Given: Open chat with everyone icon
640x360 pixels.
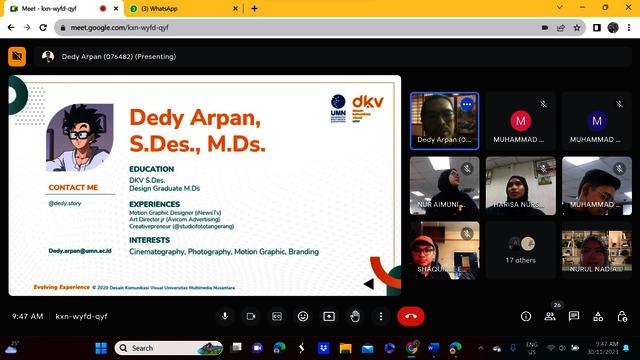Looking at the screenshot, I should 574,316.
